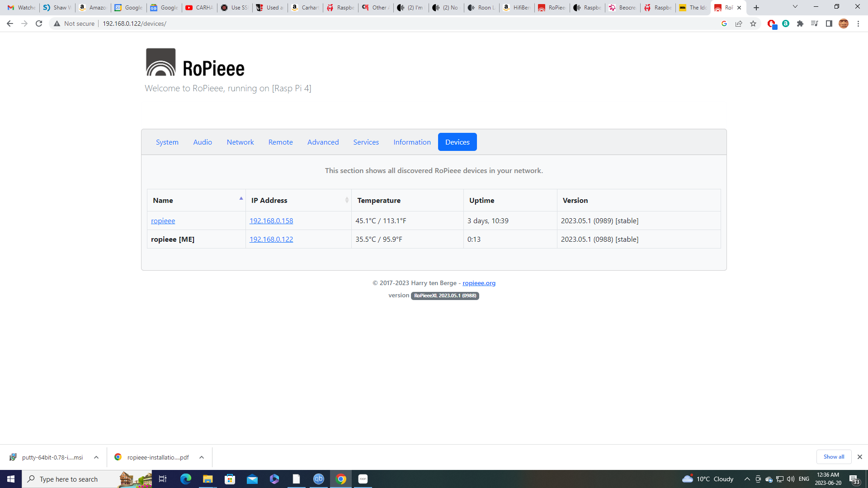Open the tab search dropdown arrow
The image size is (868, 488).
tap(795, 7)
